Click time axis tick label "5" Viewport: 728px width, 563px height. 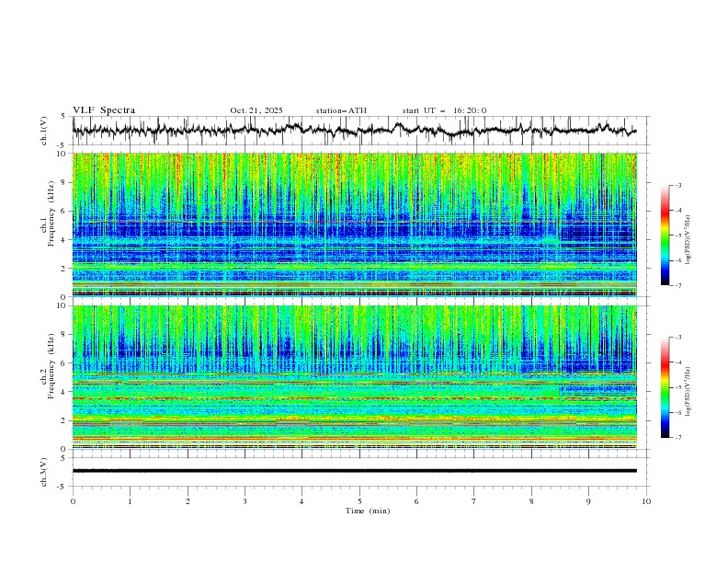click(359, 501)
